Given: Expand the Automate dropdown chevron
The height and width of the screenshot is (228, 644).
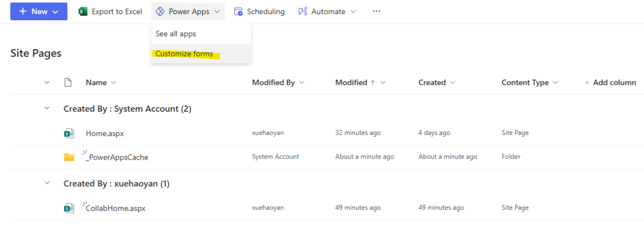Looking at the screenshot, I should 353,11.
